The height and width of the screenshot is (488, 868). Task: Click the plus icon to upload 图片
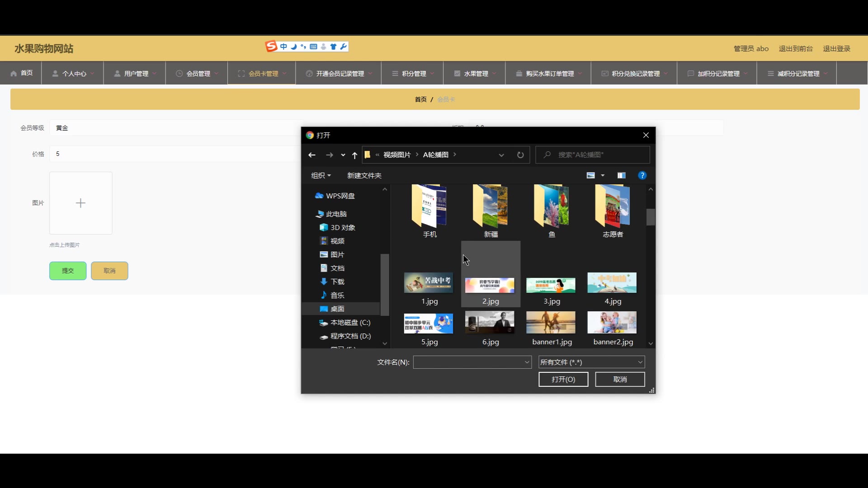pos(80,203)
